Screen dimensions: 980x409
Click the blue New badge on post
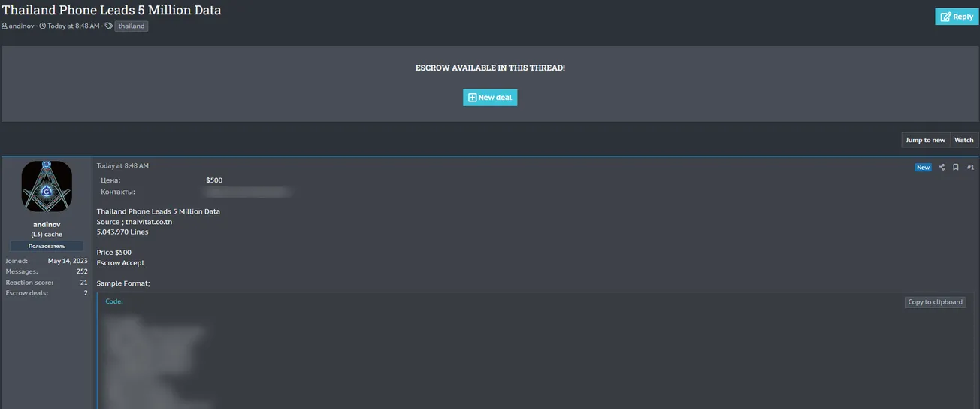point(923,168)
